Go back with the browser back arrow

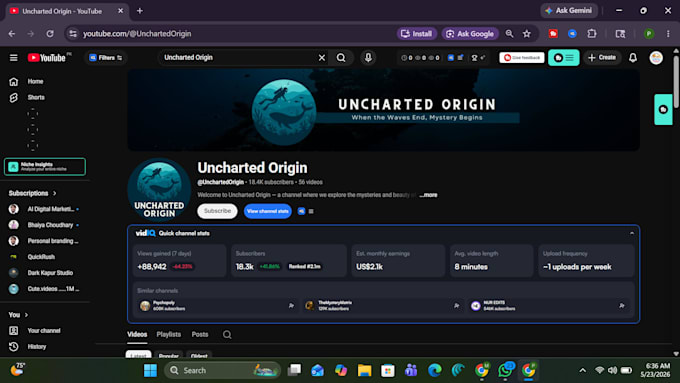(x=12, y=34)
